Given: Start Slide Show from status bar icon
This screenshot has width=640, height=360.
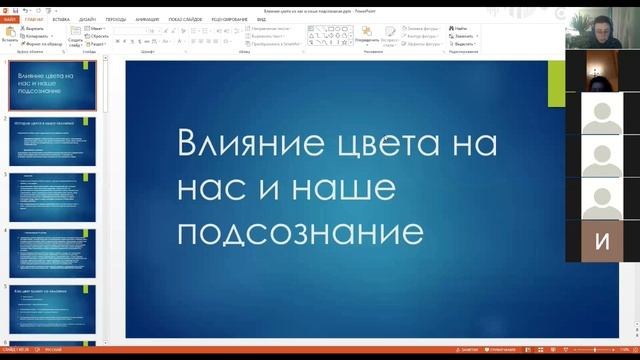Looking at the screenshot, I should [x=566, y=350].
